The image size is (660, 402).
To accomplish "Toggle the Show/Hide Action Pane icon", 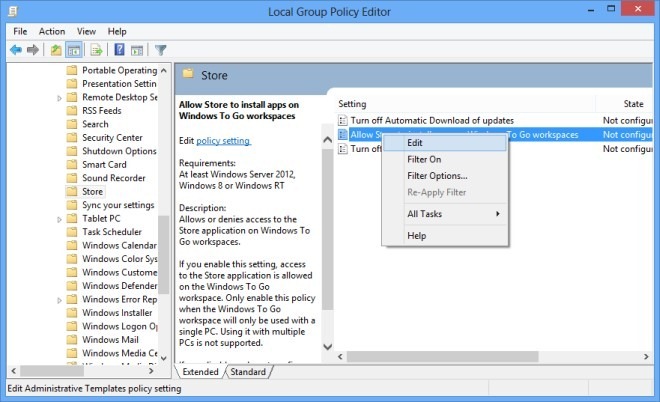I will [x=137, y=51].
